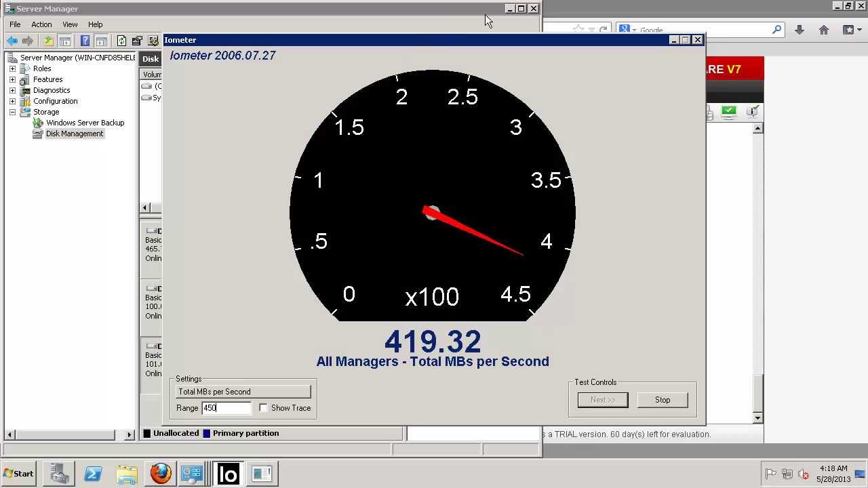Switch to Firefox from the taskbar
Image resolution: width=868 pixels, height=488 pixels.
[x=161, y=474]
